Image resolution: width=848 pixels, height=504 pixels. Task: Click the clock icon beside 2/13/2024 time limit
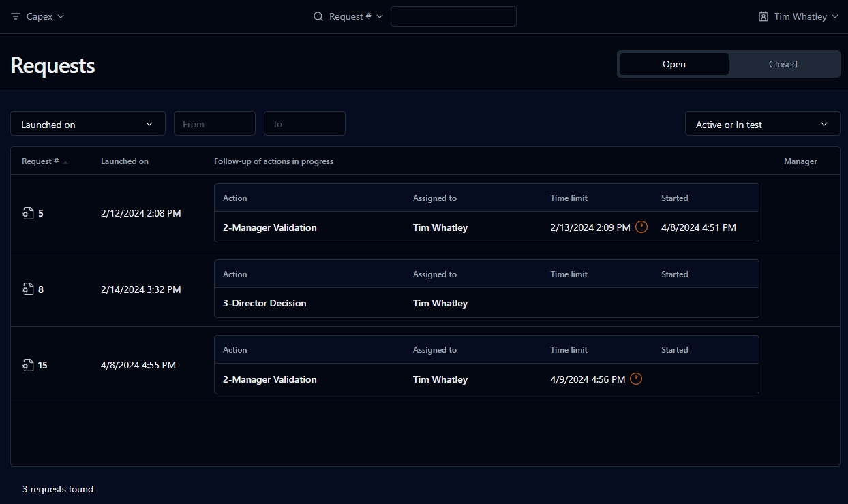(641, 227)
